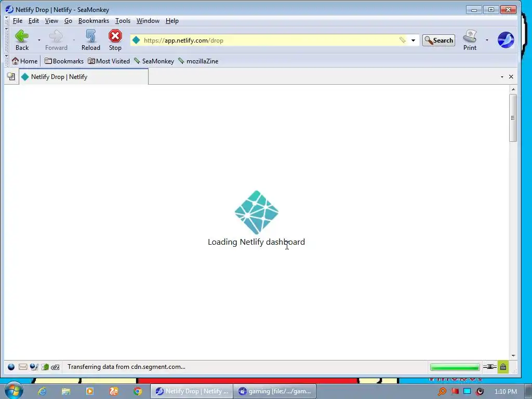Viewport: 532px width, 399px height.
Task: Click the scrollbar down arrow
Action: pyautogui.click(x=513, y=355)
